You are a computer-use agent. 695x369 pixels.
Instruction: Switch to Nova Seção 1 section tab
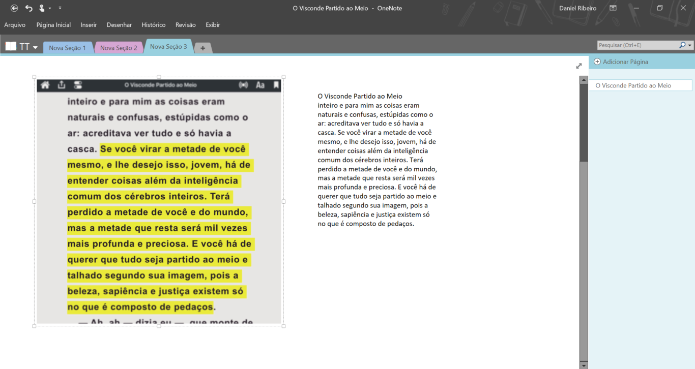tap(67, 48)
